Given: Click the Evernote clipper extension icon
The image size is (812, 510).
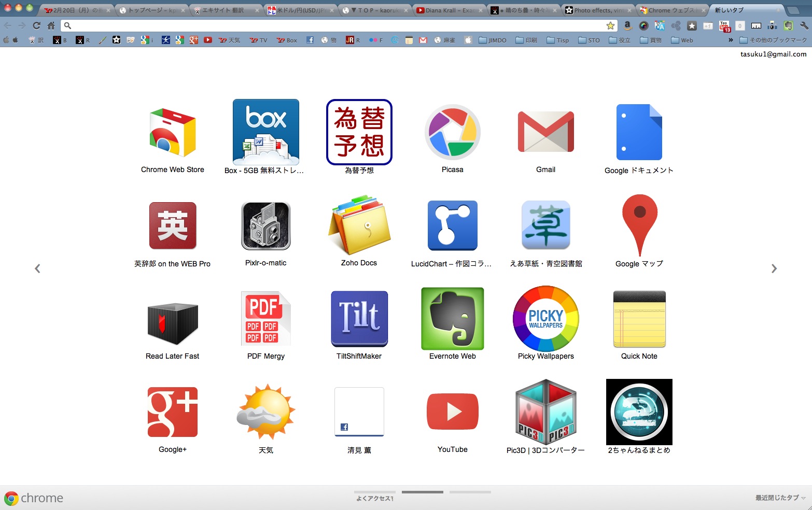Looking at the screenshot, I should coord(788,25).
